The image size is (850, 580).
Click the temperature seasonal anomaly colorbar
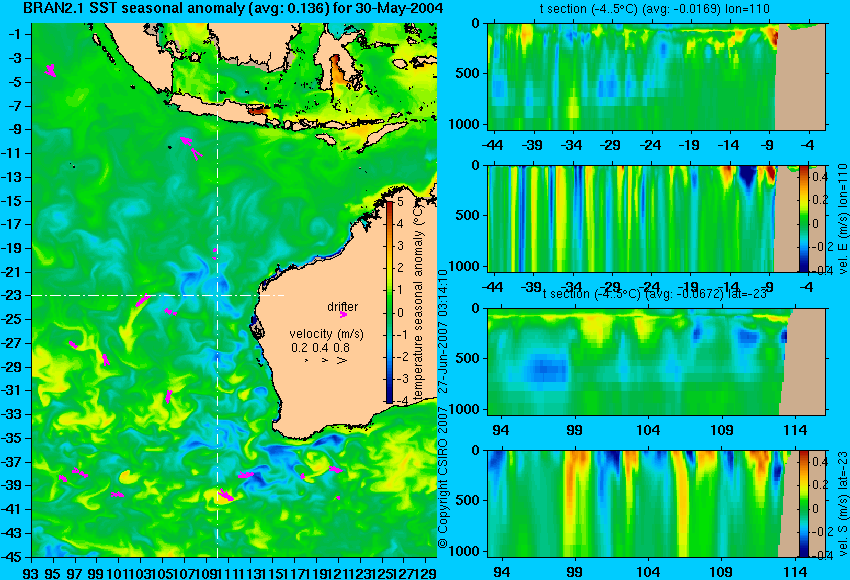[390, 302]
